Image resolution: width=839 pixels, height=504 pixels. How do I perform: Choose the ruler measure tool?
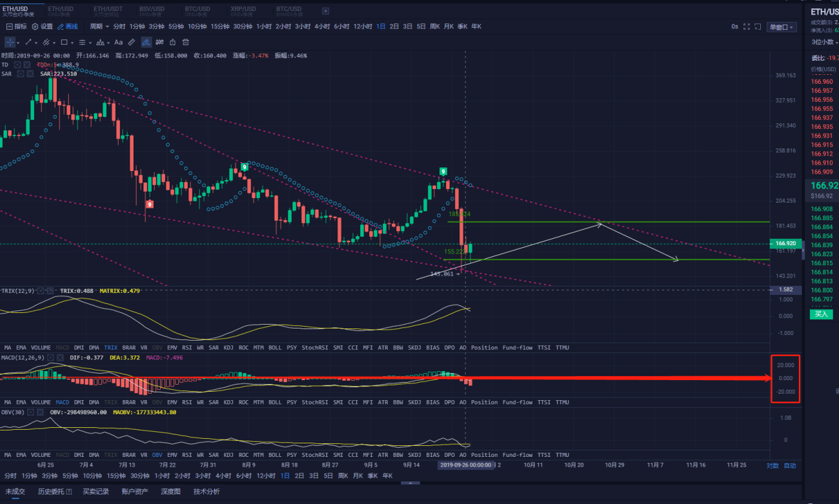point(132,42)
